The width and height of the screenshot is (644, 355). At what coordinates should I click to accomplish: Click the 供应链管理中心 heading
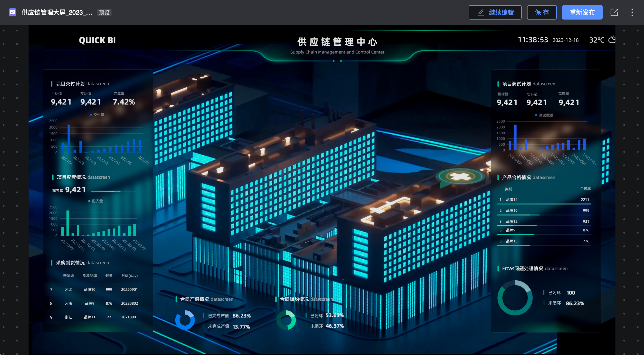pos(337,42)
